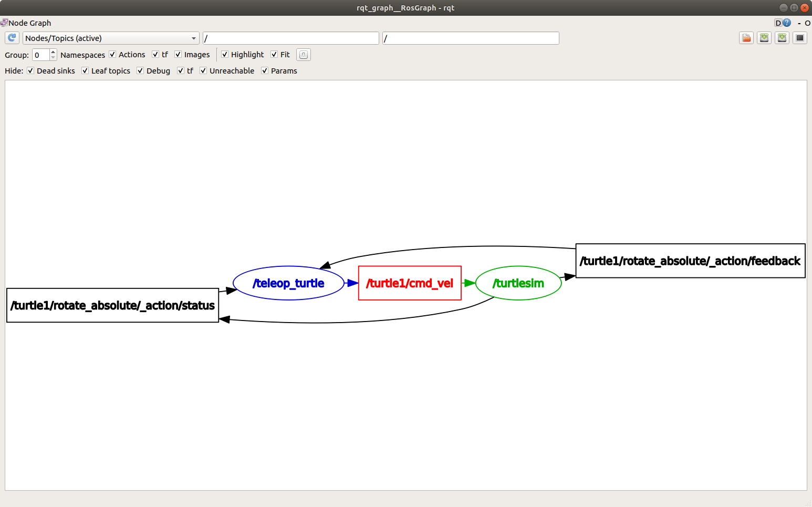Open a DOT graph file with the folder icon
This screenshot has height=507, width=812.
[x=746, y=38]
